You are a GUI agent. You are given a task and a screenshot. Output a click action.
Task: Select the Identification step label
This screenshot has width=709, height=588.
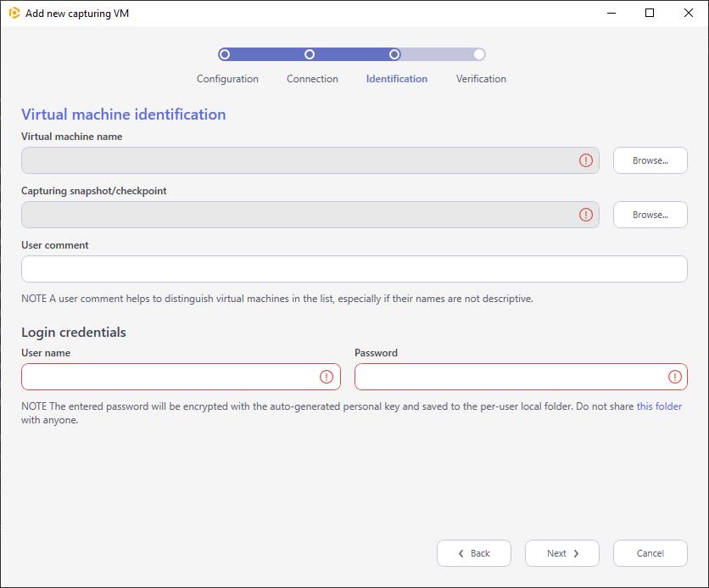click(x=397, y=79)
